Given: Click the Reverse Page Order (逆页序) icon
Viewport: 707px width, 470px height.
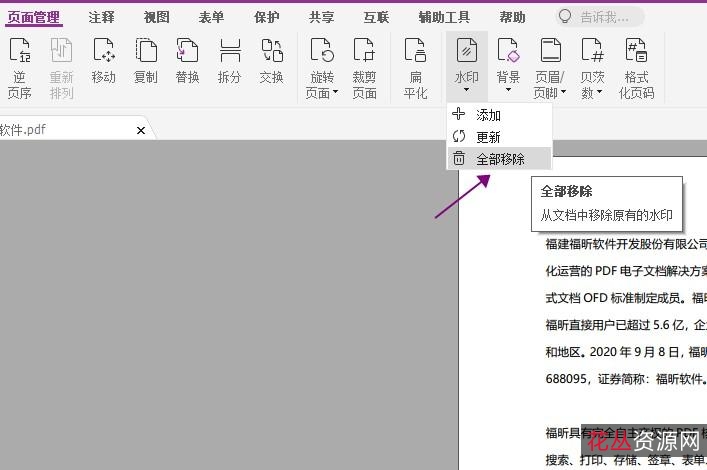Looking at the screenshot, I should pyautogui.click(x=20, y=50).
